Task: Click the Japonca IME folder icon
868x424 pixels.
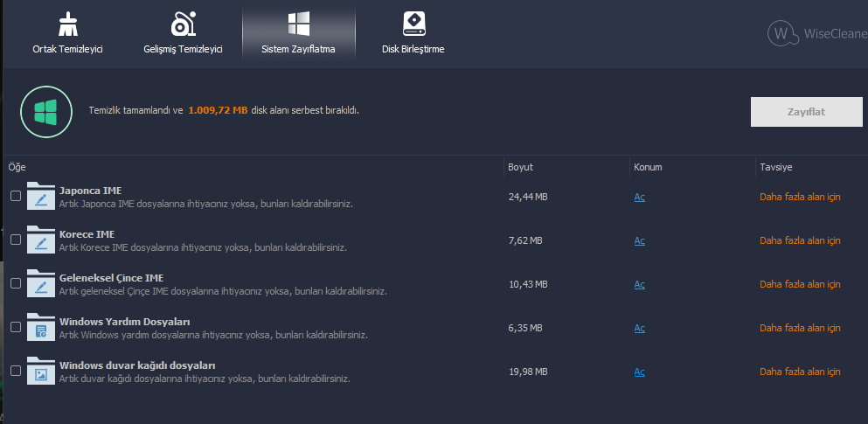Action: (x=41, y=196)
